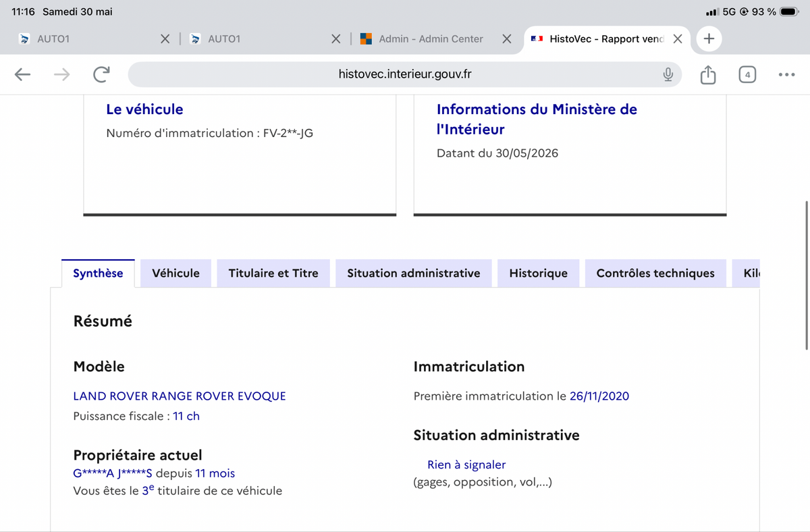Viewport: 810px width, 532px height.
Task: Add a new tab with plus button
Action: [x=709, y=38]
